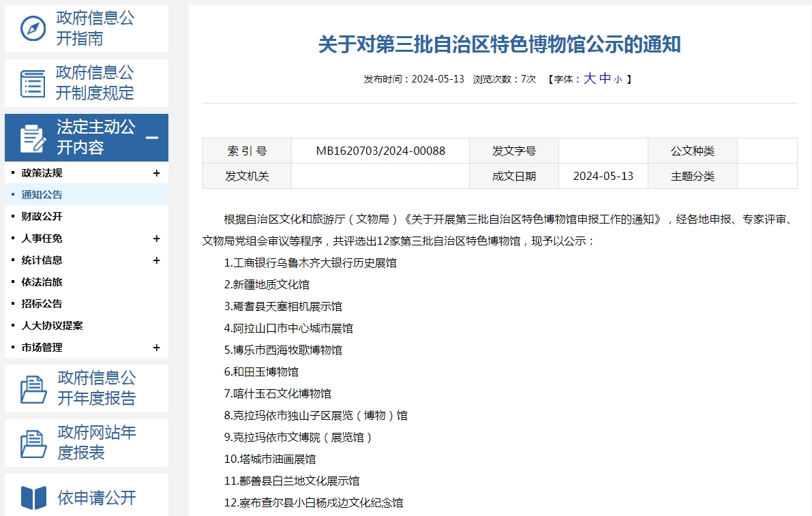
Task: Expand the 统计信息 submenu plus
Action: (x=156, y=260)
